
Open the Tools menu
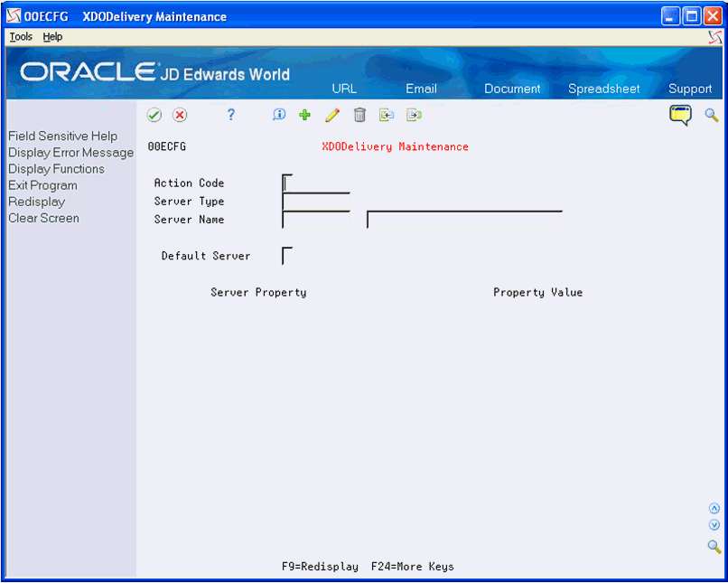(21, 37)
